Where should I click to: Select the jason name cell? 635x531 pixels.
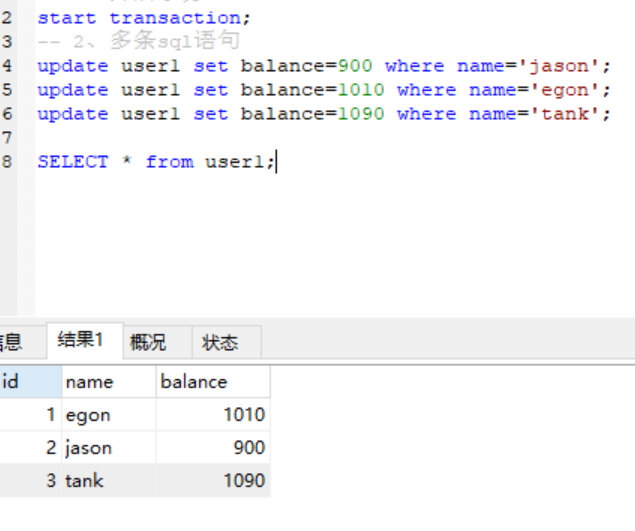tap(109, 448)
